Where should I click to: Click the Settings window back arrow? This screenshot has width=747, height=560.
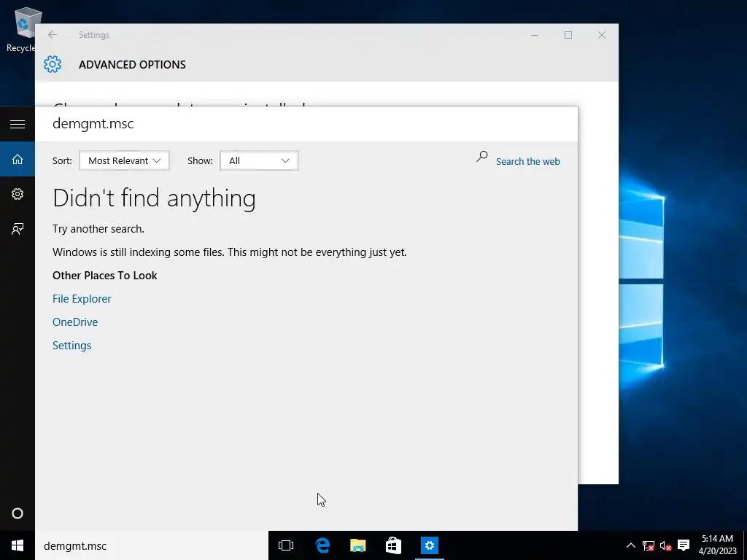coord(53,35)
